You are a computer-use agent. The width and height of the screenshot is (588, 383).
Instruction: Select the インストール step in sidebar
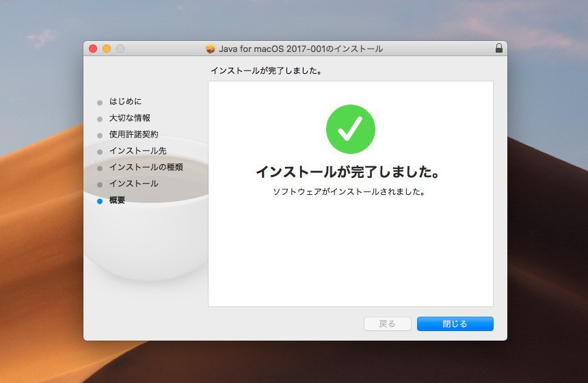pos(133,184)
